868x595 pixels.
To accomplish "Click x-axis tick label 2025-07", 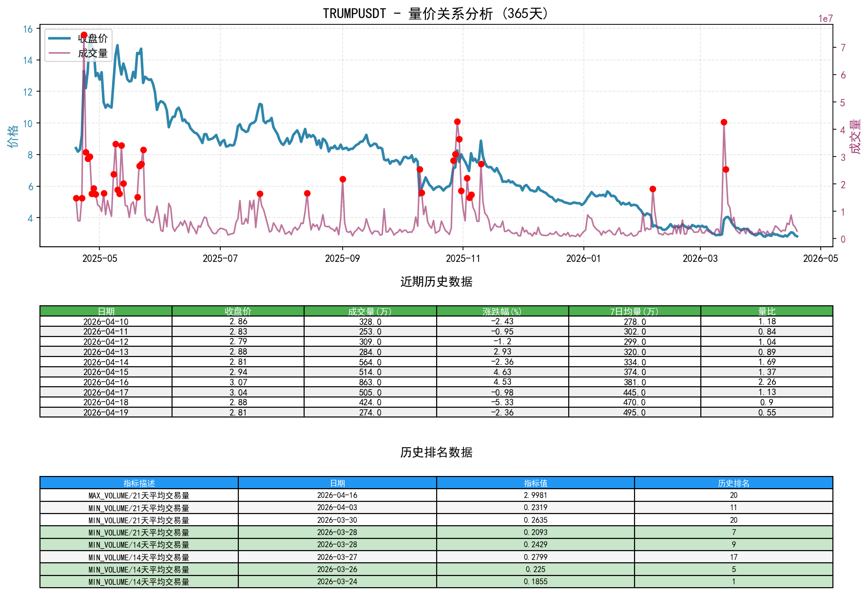I will tap(220, 258).
